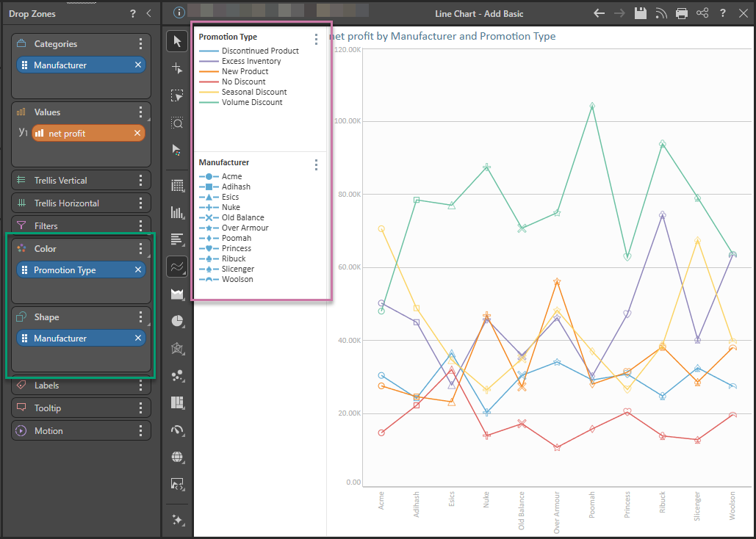Screen dimensions: 756x539
Task: Click the back arrow in header
Action: point(599,13)
